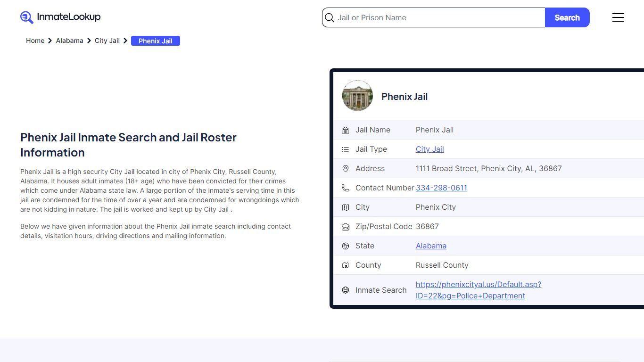Click the Zip/Postal Code envelope icon
The width and height of the screenshot is (644, 362).
tap(346, 227)
